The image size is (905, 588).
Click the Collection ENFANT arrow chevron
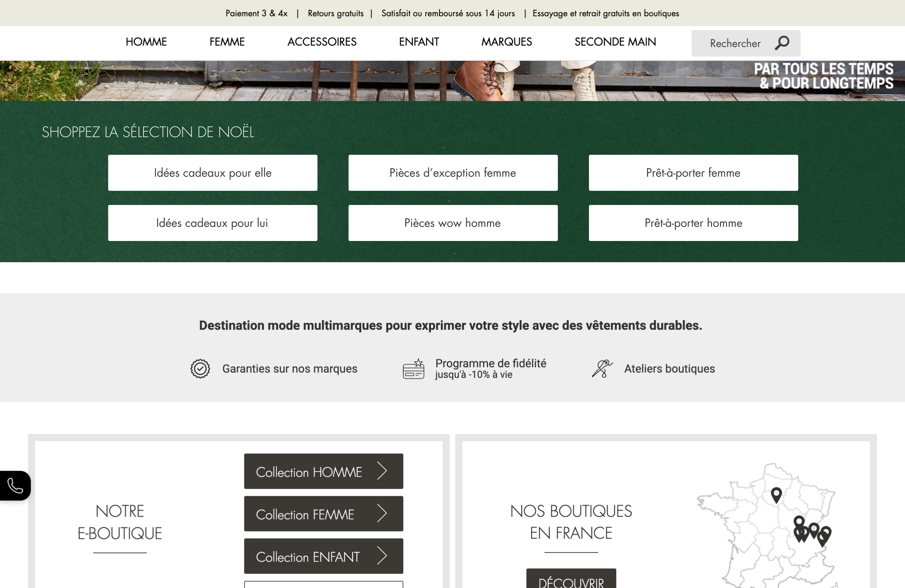pyautogui.click(x=382, y=556)
